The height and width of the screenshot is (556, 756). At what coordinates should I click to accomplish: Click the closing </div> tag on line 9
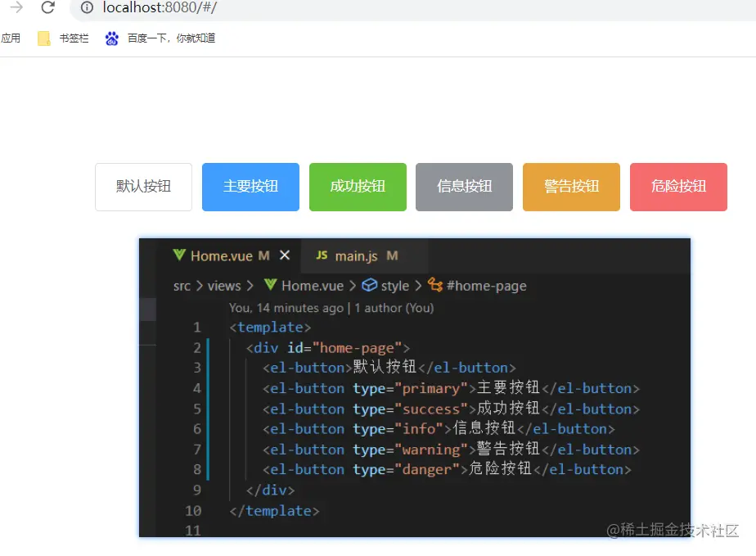click(x=271, y=490)
